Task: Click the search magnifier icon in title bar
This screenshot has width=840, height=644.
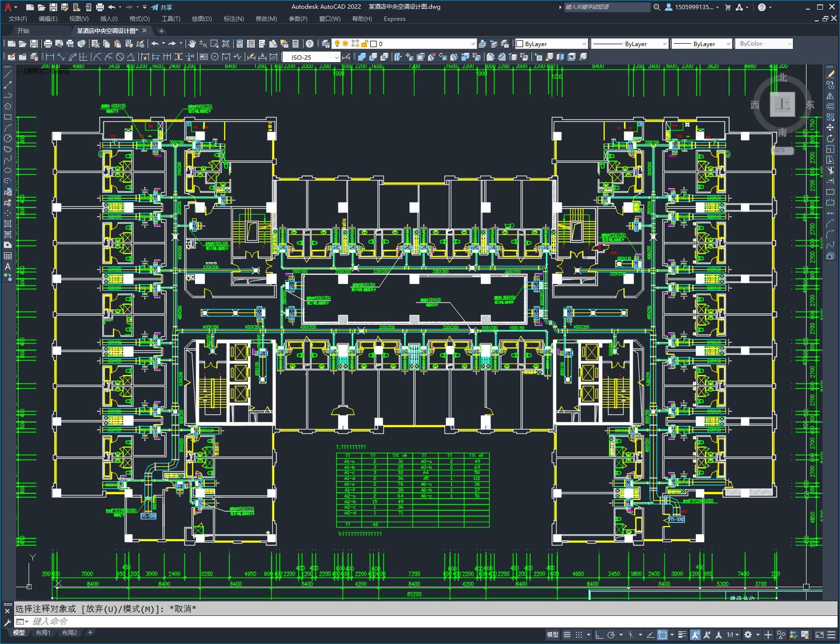Action: tap(657, 7)
